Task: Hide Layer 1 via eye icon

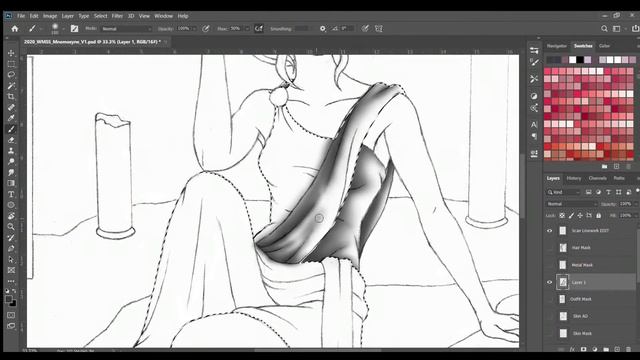Action: (549, 282)
